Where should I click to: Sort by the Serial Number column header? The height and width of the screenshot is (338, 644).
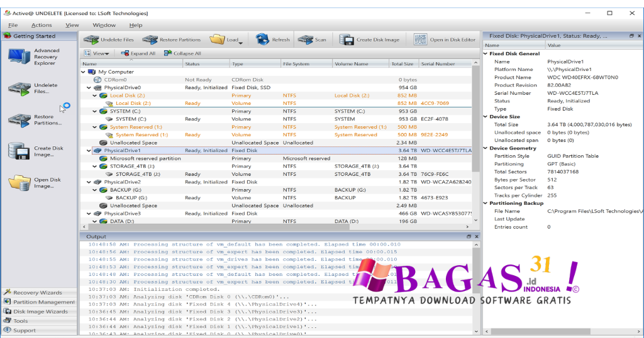point(445,64)
